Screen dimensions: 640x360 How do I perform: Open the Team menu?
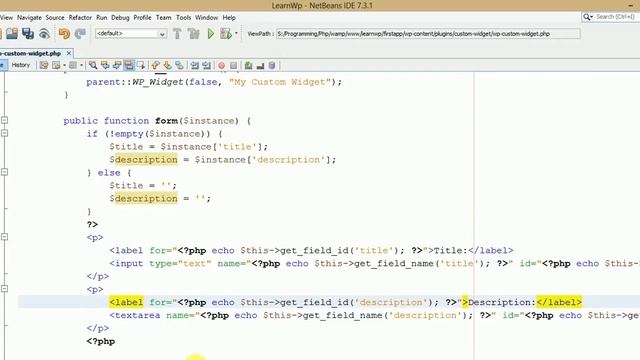(x=163, y=18)
